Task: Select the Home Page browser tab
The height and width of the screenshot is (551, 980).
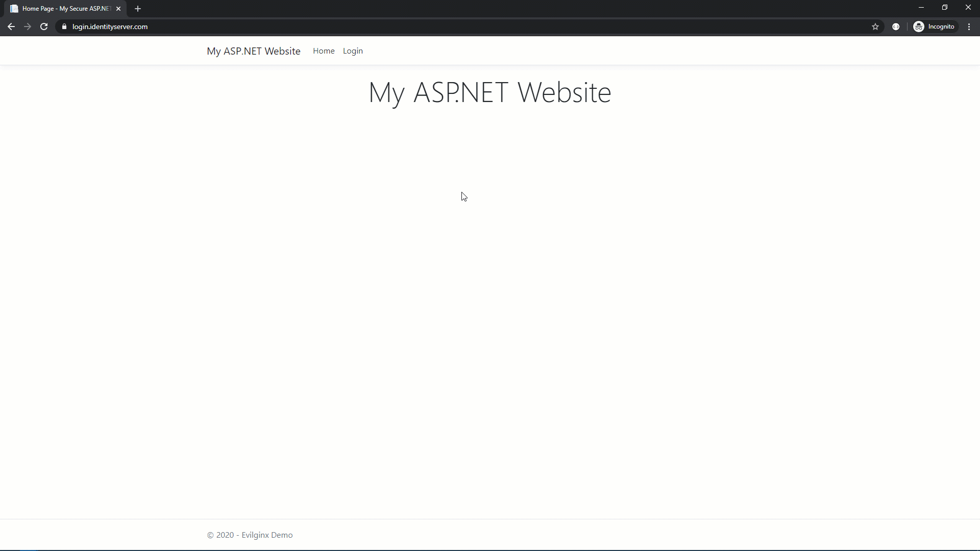Action: [x=66, y=9]
